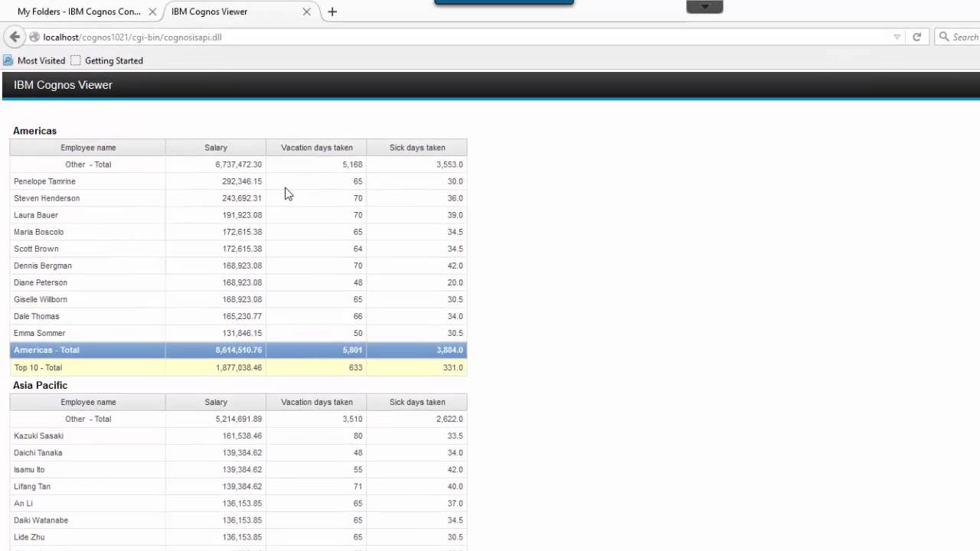The height and width of the screenshot is (551, 980).
Task: Click the browser back arrow button
Action: 15,37
